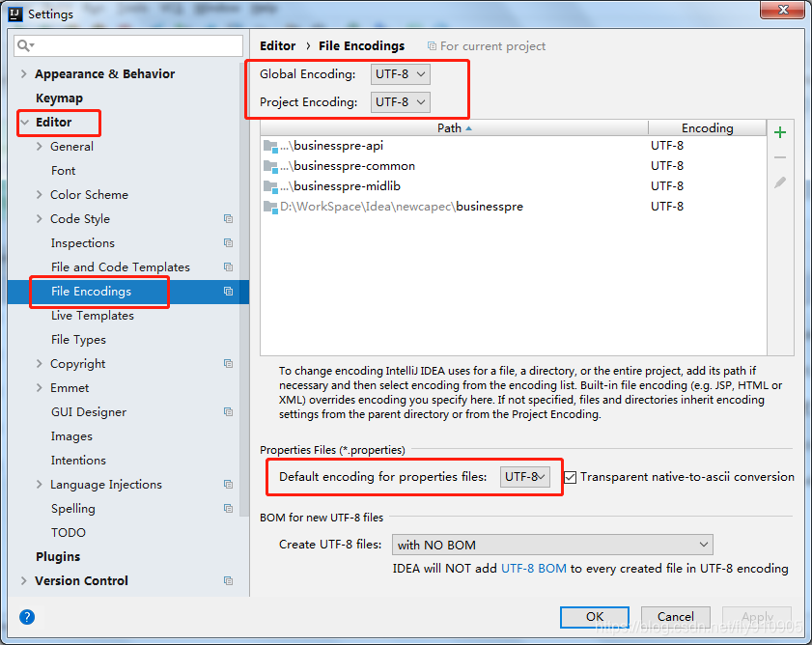812x645 pixels.
Task: Click project-level icon beside File Encodings
Action: pos(228,292)
